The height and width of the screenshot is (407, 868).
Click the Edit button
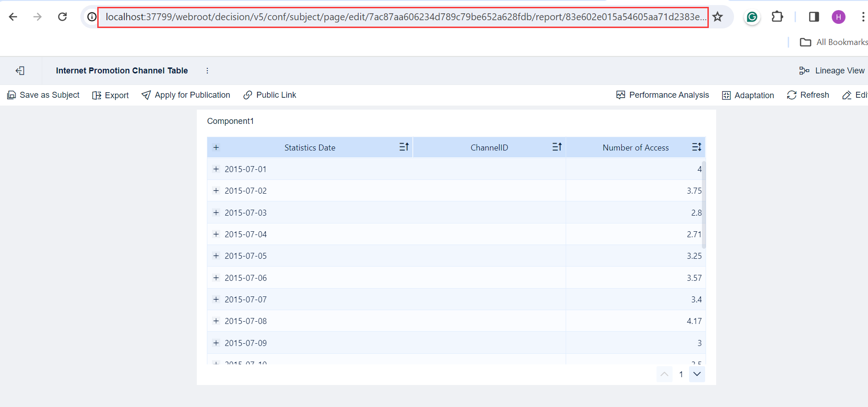coord(855,95)
